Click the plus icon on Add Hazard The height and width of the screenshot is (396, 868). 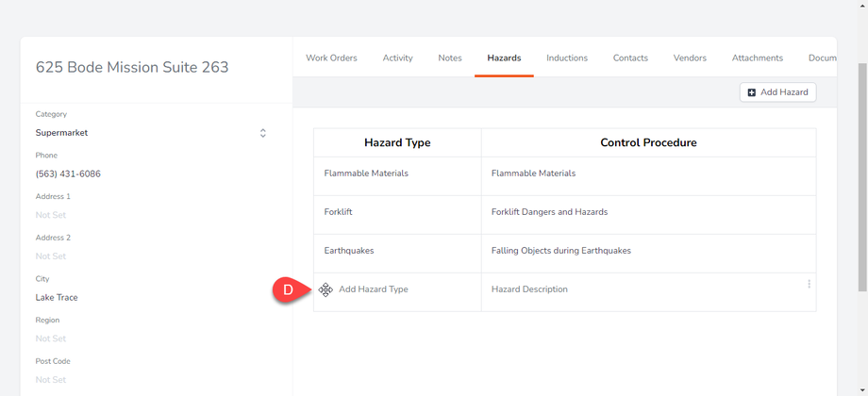(x=752, y=92)
